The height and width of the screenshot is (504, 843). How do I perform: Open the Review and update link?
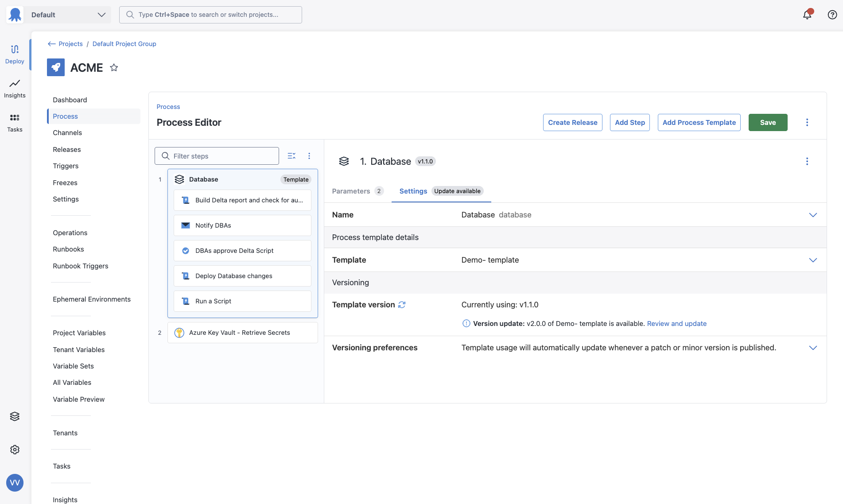point(676,323)
